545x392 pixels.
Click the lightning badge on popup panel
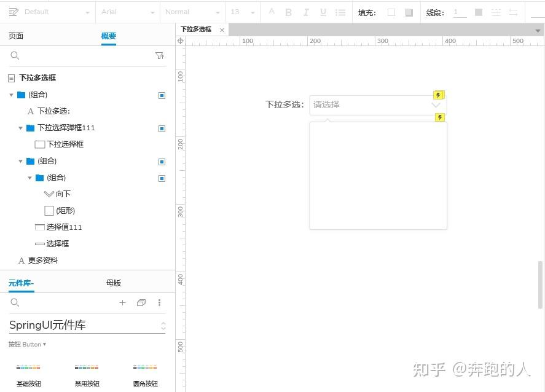tap(440, 117)
